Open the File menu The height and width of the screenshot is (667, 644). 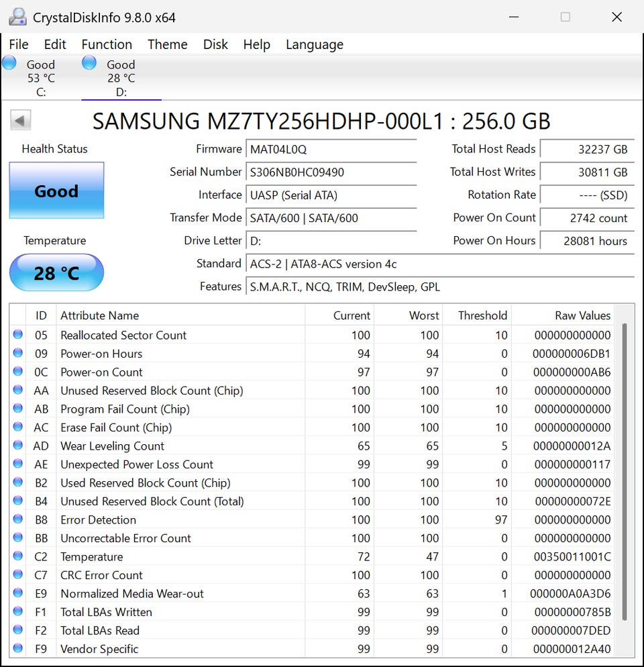19,44
